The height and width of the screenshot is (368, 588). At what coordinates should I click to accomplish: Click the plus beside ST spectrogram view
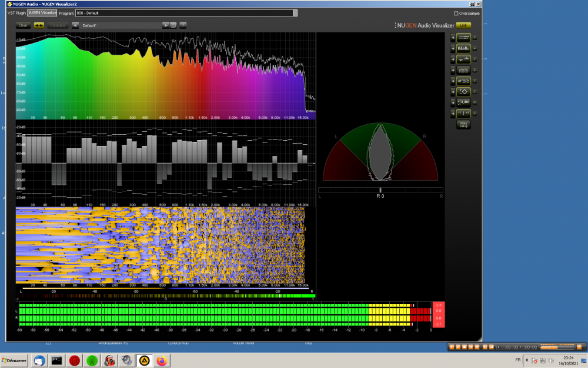click(x=475, y=81)
